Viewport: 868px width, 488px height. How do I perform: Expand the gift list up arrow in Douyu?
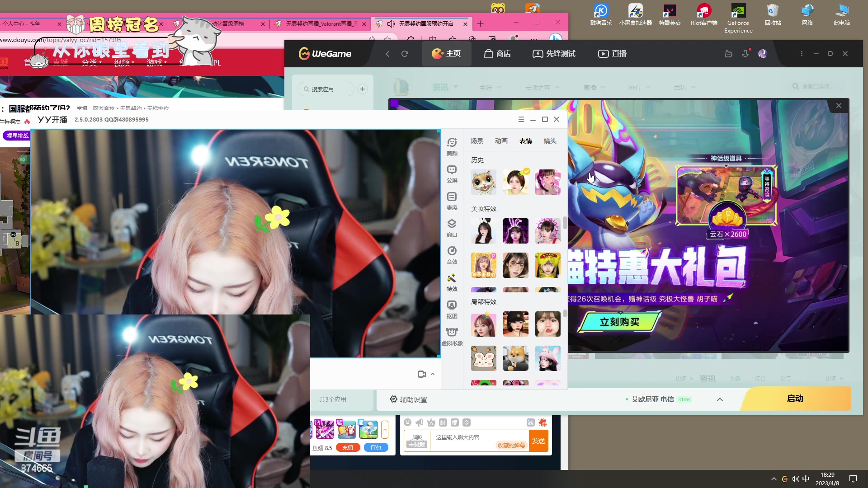(x=385, y=430)
